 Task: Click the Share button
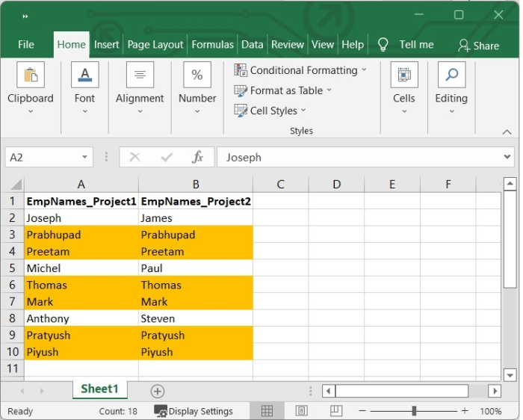pos(478,46)
